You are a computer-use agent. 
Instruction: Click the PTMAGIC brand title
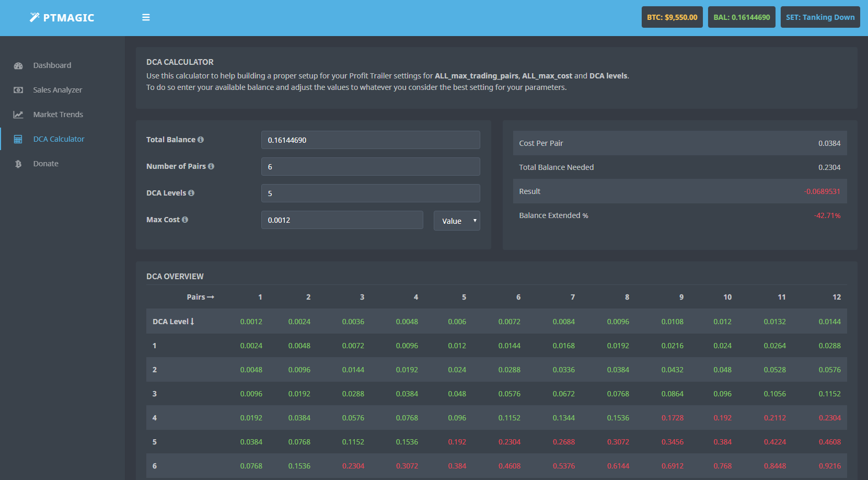pos(68,18)
